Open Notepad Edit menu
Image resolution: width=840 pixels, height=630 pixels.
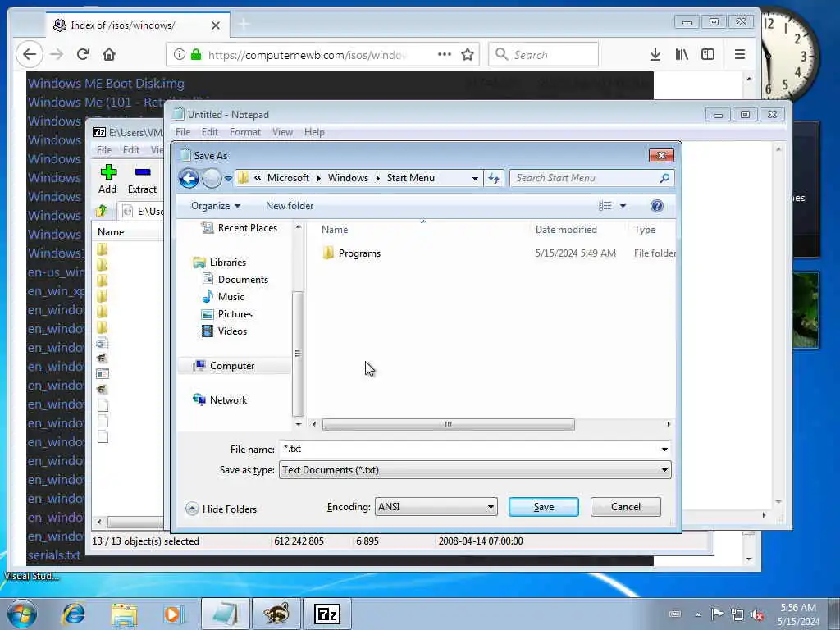point(209,132)
